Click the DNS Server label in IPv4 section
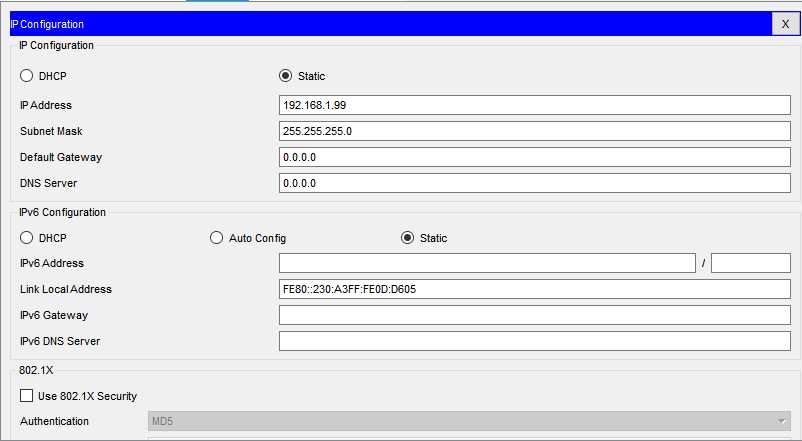This screenshot has height=441, width=802. point(49,183)
